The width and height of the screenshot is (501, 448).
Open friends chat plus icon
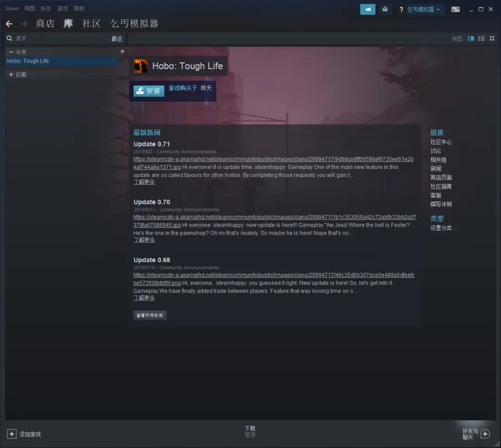coord(485,434)
